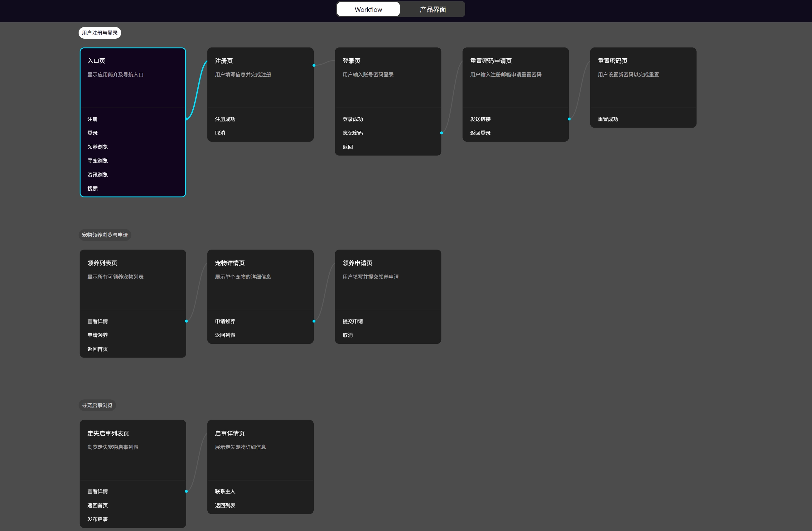
Task: Click the connector dot beside 忘记密码
Action: [x=442, y=133]
